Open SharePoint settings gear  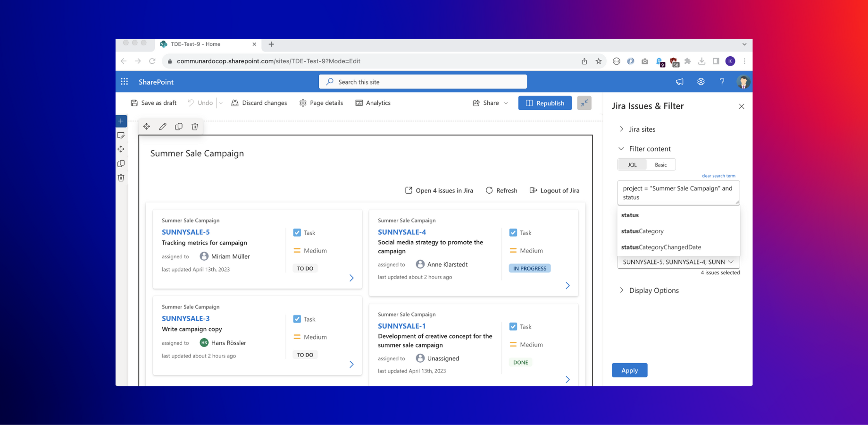[x=701, y=82]
